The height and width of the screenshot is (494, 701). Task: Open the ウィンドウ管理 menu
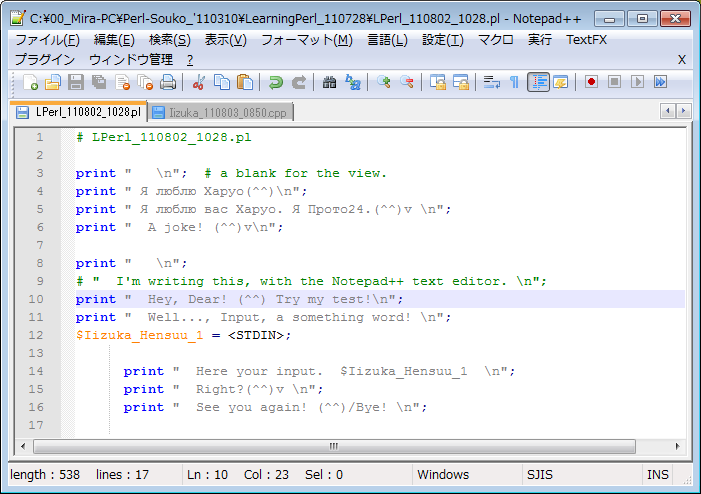tap(131, 59)
